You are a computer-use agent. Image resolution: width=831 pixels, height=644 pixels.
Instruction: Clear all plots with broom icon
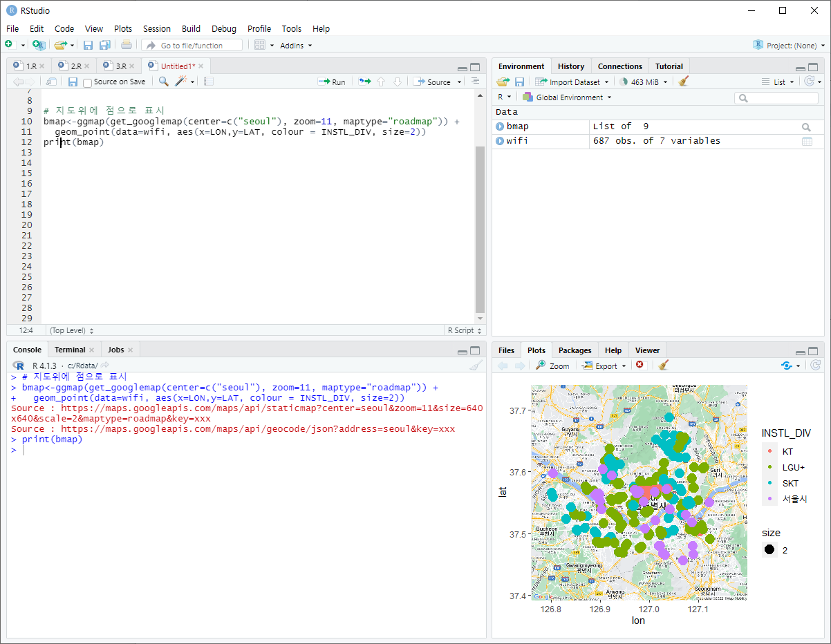point(663,365)
